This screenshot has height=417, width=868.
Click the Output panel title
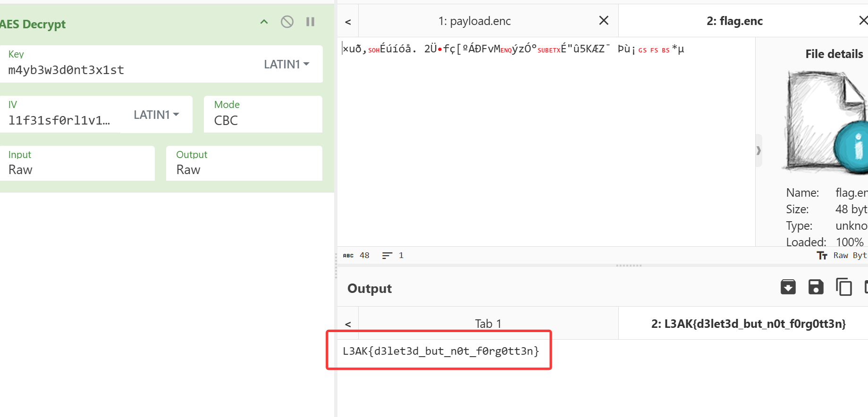[370, 288]
